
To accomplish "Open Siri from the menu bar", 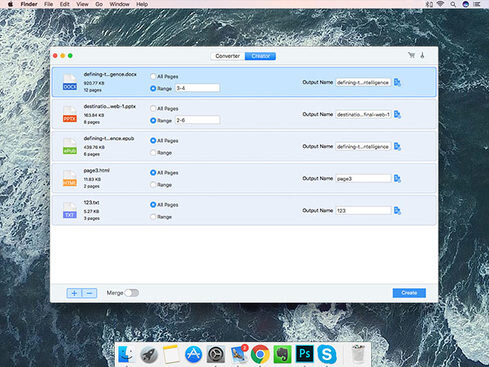I will tap(466, 4).
